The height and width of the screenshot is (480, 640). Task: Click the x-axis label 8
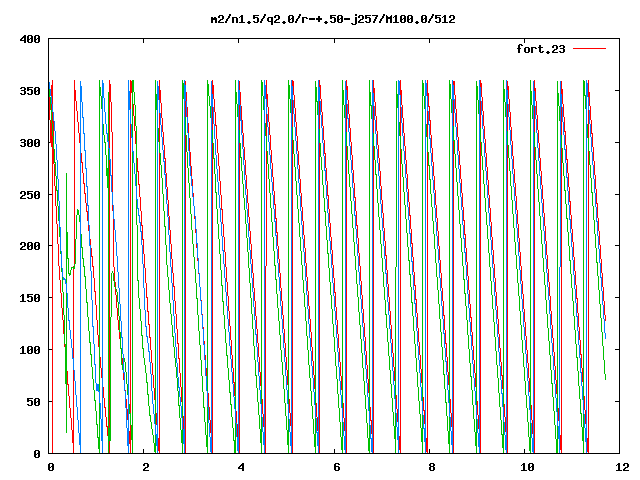[x=432, y=467]
